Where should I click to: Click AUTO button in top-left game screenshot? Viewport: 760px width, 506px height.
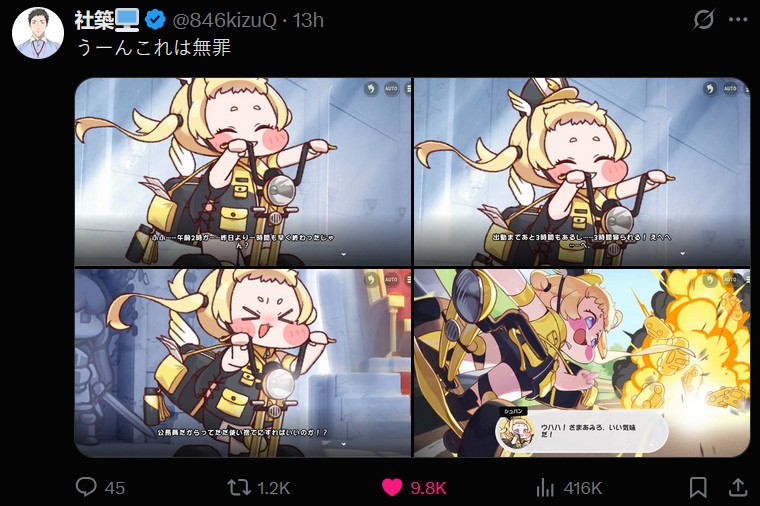[x=391, y=89]
